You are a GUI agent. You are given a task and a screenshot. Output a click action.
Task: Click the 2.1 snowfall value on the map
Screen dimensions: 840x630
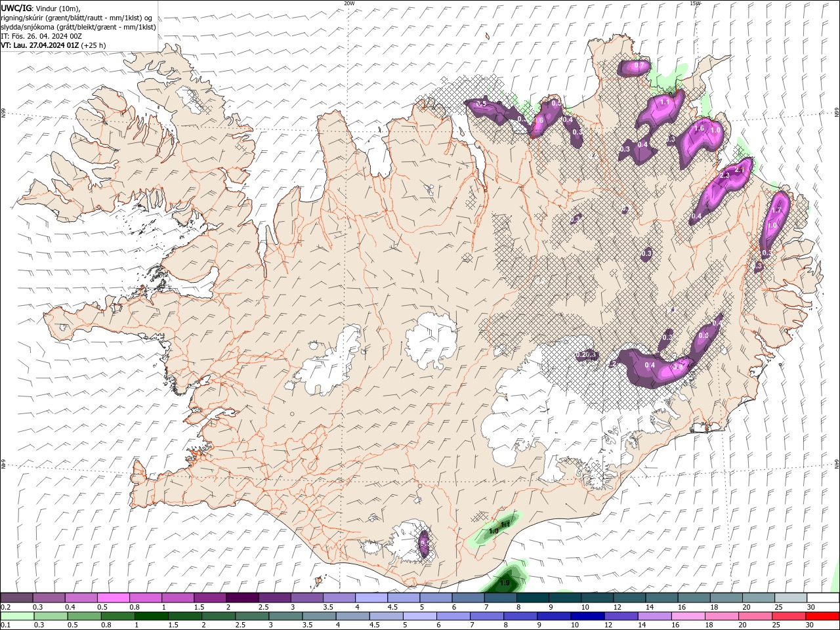tap(740, 170)
